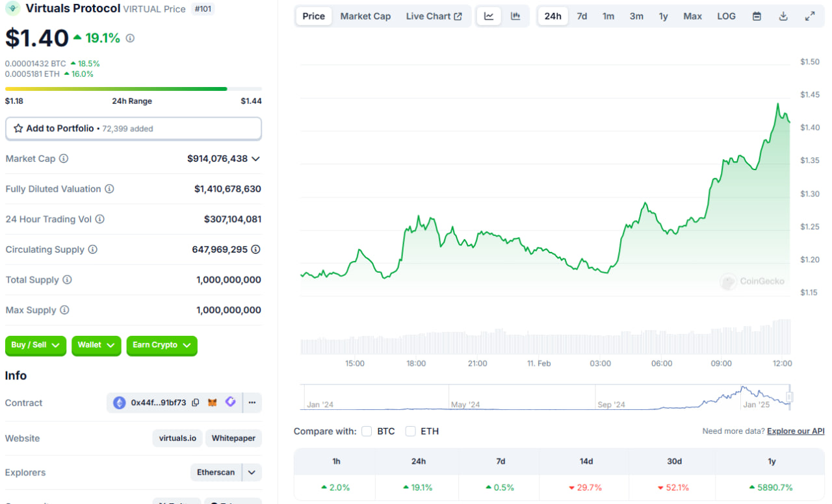Select the 1y time range above the chart

point(663,16)
